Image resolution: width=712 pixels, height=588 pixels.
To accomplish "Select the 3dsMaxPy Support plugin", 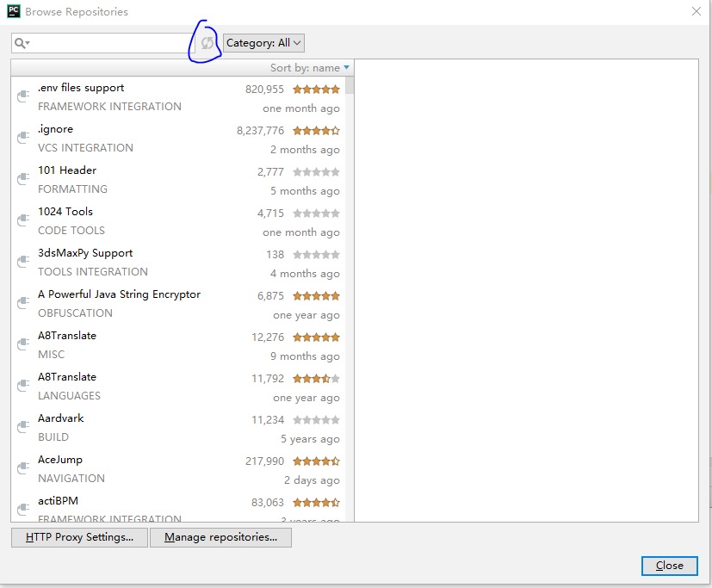I will pyautogui.click(x=178, y=263).
